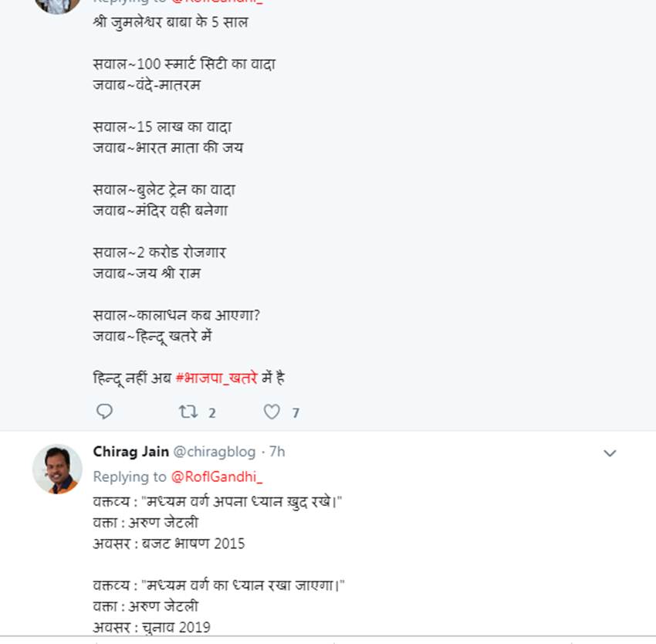Expand the chevron menu on Chirag Jain's tweet

(x=610, y=453)
